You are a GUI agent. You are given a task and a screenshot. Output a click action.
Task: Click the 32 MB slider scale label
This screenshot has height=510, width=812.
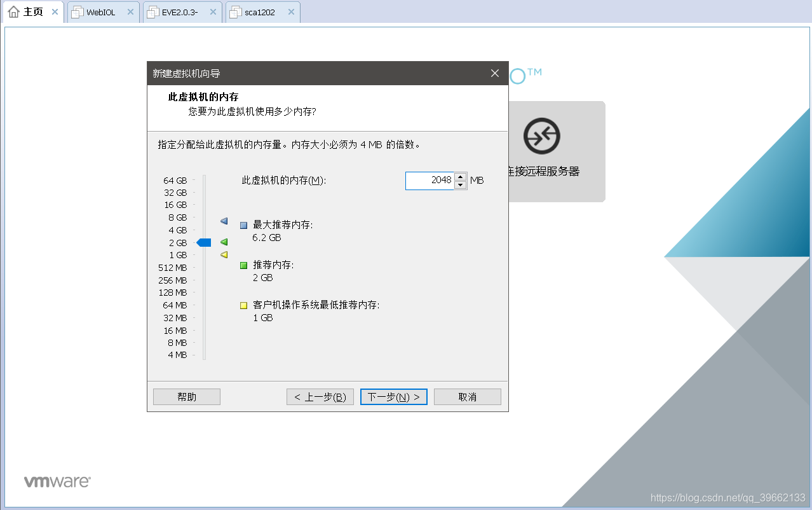175,318
